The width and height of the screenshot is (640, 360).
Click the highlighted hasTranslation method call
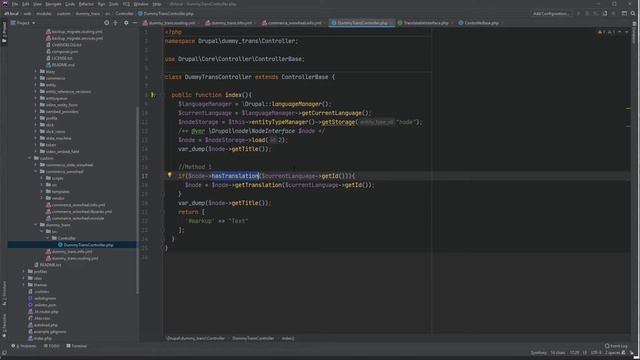click(235, 176)
